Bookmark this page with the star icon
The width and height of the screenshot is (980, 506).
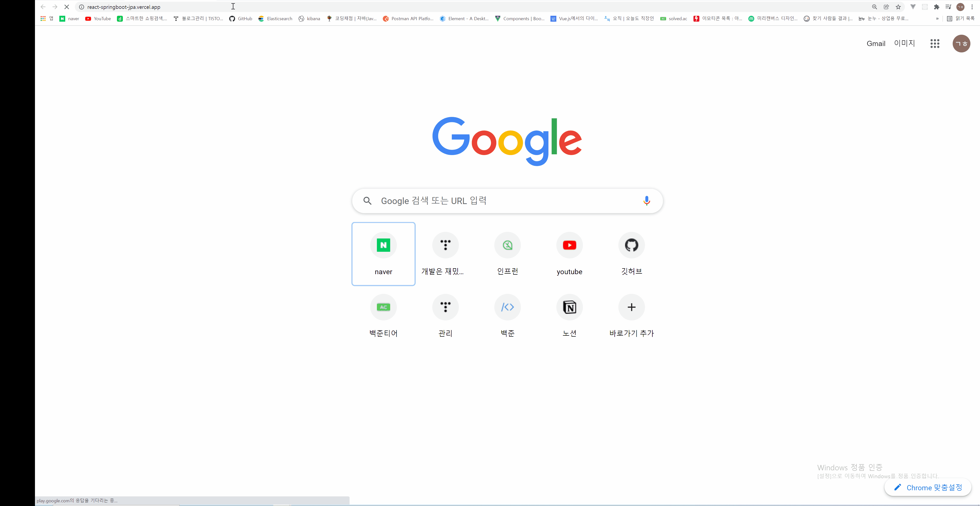(898, 7)
